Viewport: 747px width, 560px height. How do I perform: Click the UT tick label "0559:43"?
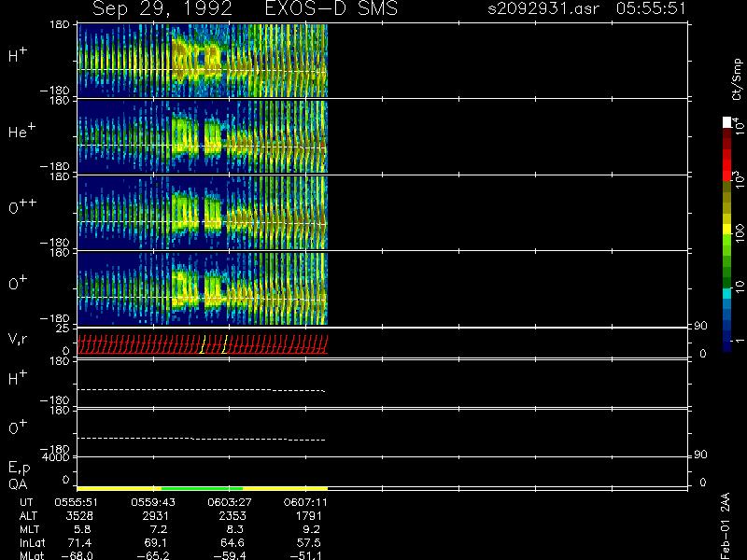(153, 502)
